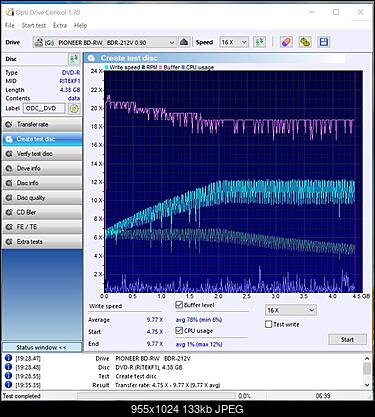Click the Transfer rate result log line

click(x=168, y=385)
